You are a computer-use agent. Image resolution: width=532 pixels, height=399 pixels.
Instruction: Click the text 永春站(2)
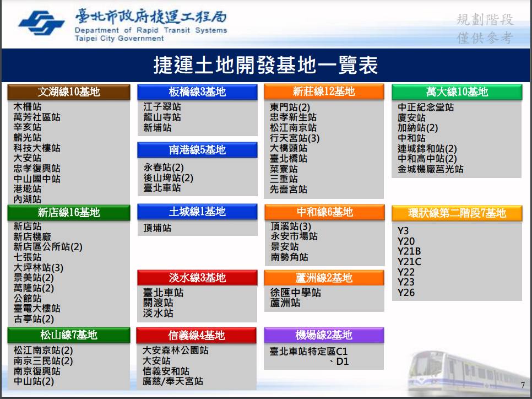tap(163, 168)
